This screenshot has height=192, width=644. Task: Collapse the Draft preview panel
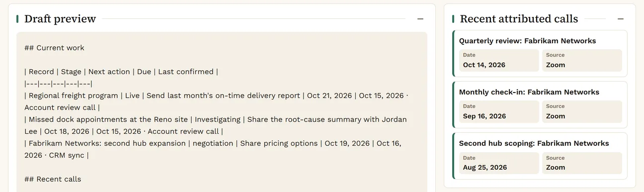click(420, 19)
